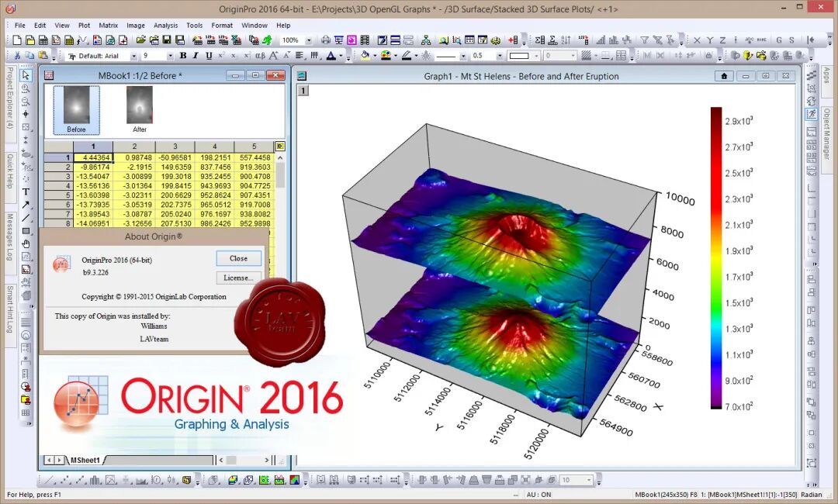Open the File menu
Viewport: 838px width, 504px height.
[19, 25]
